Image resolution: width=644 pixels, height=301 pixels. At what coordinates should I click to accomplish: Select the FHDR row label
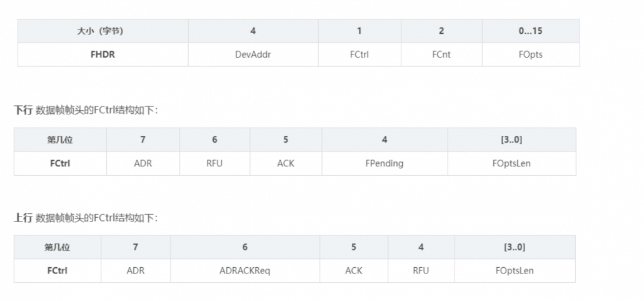coord(103,54)
